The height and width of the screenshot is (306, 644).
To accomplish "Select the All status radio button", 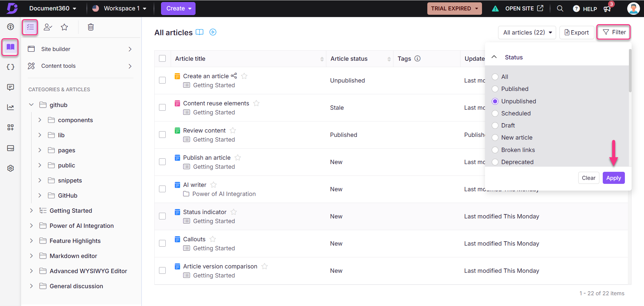I will 495,77.
